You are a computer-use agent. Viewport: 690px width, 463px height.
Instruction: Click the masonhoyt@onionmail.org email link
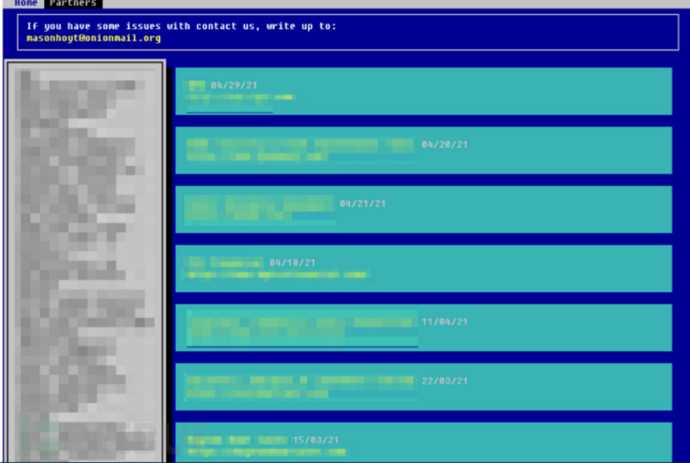94,38
